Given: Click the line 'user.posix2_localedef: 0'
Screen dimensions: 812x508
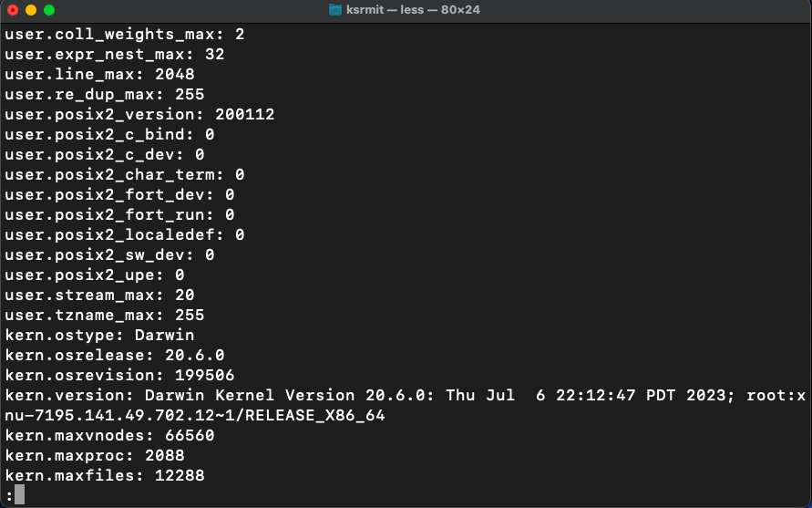Looking at the screenshot, I should pos(124,234).
